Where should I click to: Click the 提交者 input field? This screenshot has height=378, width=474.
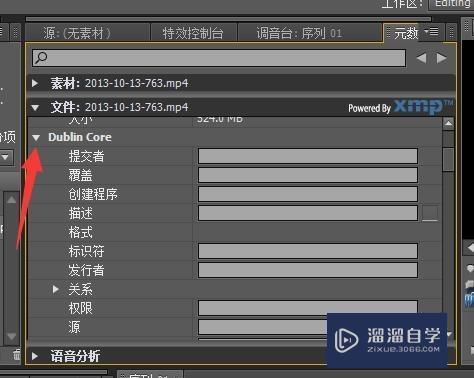(x=308, y=156)
